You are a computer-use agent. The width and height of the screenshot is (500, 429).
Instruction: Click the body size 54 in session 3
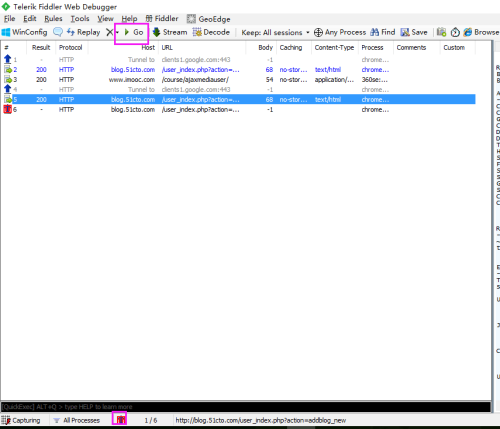pos(269,80)
